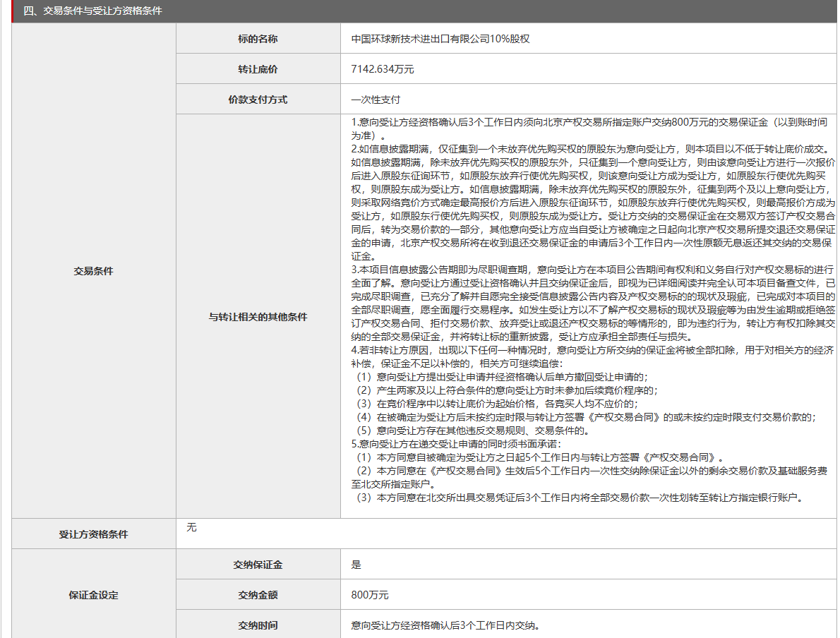Select item (1) 意向受让方提出受让申请并经资格确认后单方撤回

[x=501, y=377]
